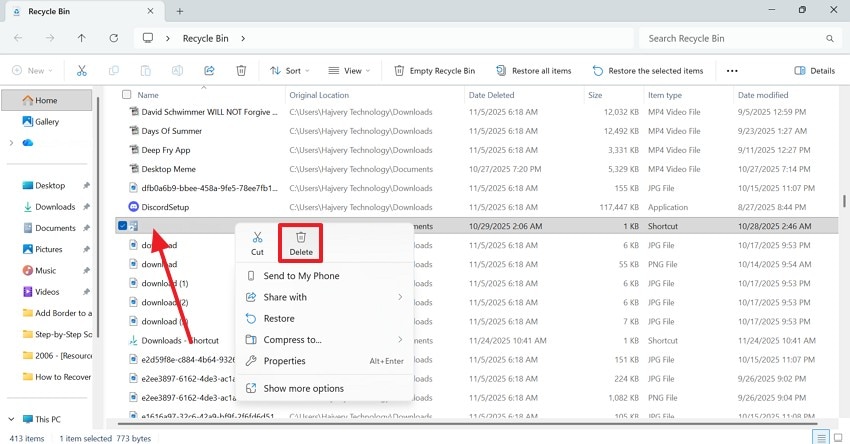Click the DiscordSetup application icon

point(133,207)
